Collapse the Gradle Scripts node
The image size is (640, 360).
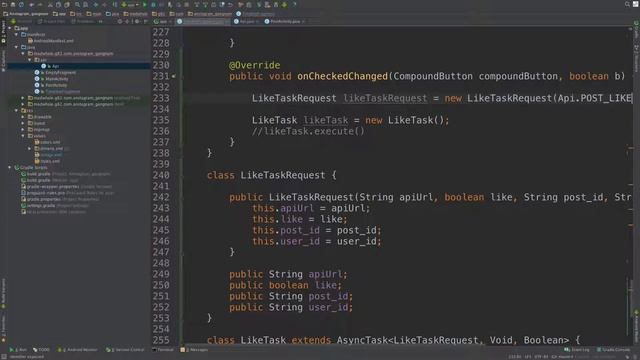point(10,167)
